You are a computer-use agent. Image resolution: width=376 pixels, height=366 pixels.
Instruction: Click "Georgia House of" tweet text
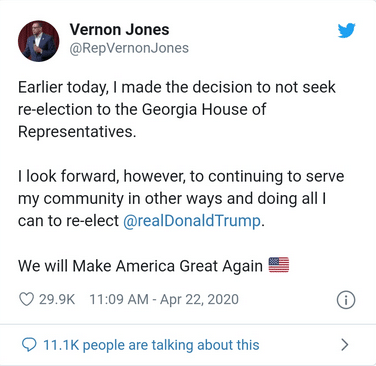click(204, 109)
